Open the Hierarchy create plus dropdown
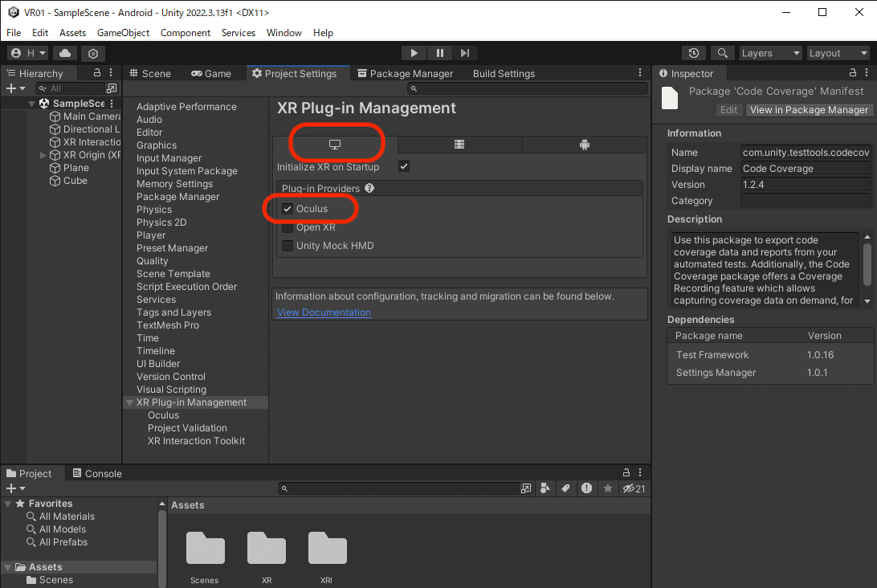Viewport: 877px width, 588px height. (15, 88)
